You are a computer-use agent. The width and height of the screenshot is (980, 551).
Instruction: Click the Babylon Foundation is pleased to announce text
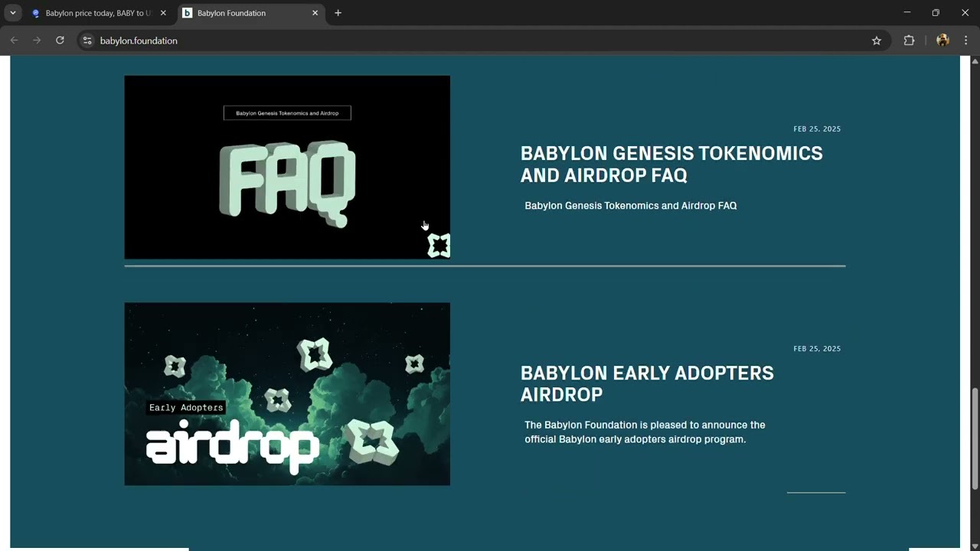click(645, 432)
